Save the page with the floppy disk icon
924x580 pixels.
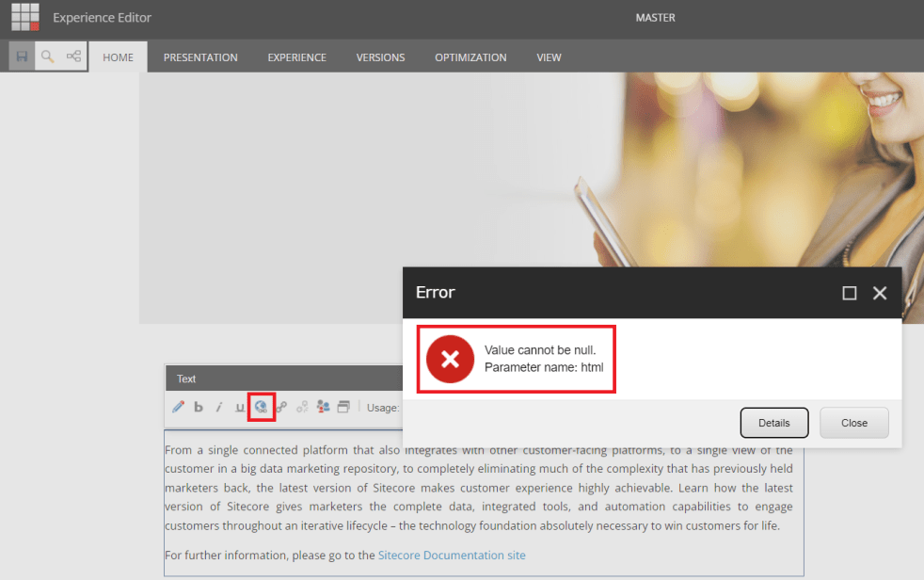click(22, 56)
